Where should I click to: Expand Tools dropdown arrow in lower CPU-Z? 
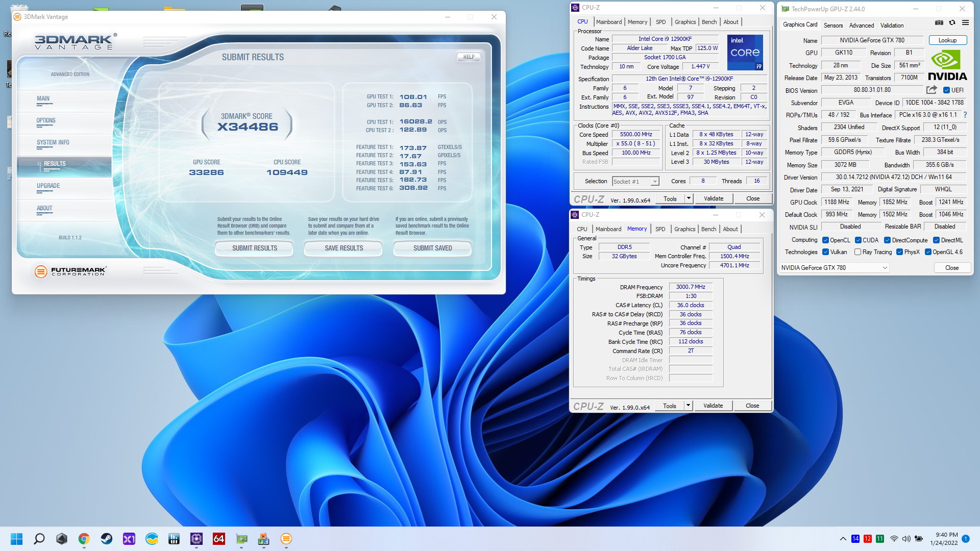click(x=688, y=406)
